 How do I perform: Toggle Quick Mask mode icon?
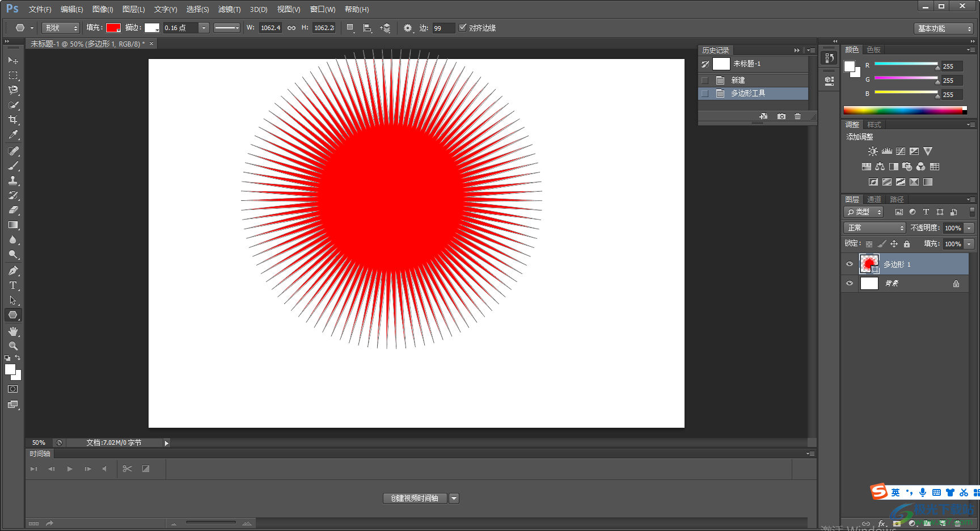[x=13, y=389]
